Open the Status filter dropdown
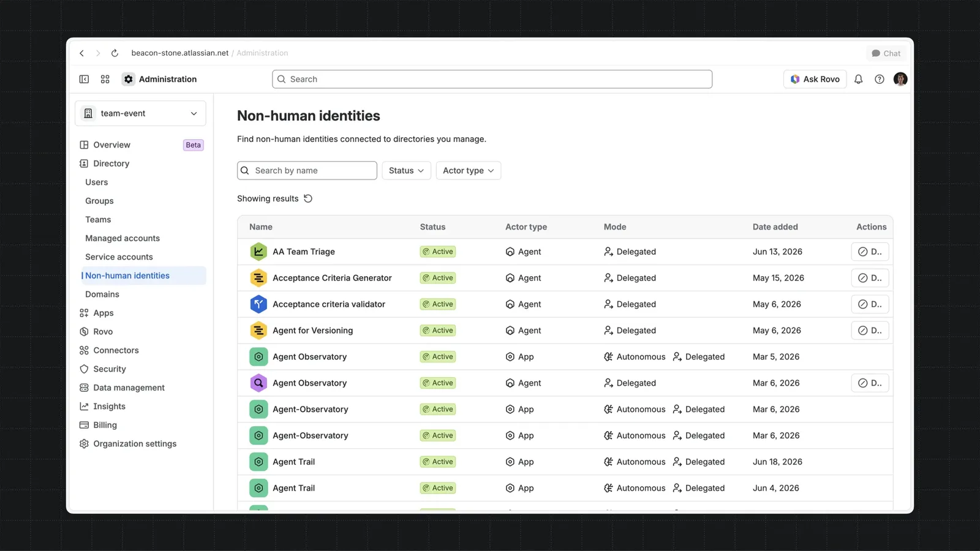 tap(407, 171)
